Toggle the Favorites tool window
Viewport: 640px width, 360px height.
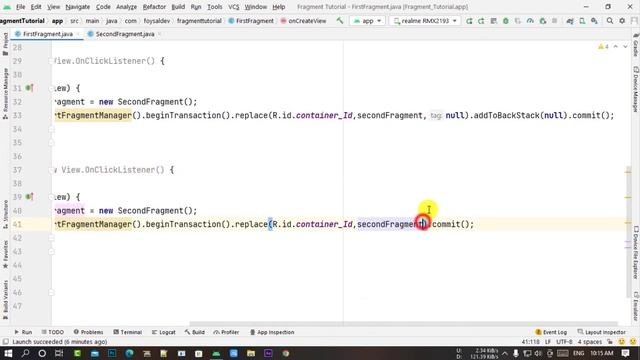5,254
